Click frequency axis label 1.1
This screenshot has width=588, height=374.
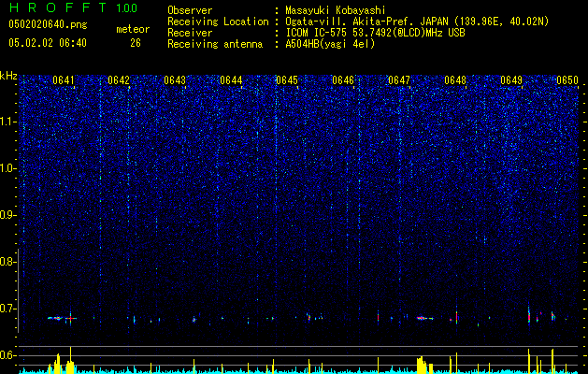[x=7, y=122]
